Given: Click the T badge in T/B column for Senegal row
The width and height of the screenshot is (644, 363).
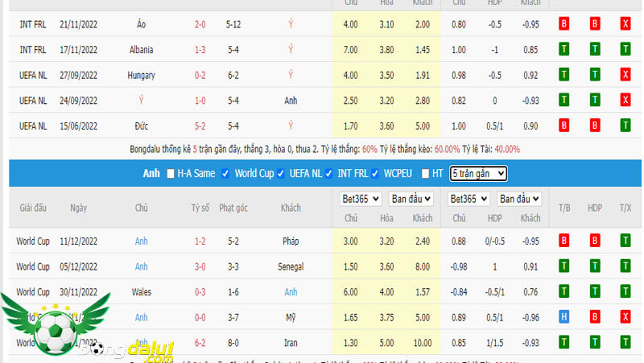Looking at the screenshot, I should [564, 266].
